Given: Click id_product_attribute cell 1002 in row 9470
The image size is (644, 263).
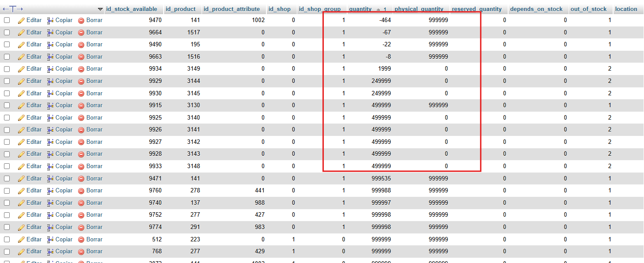Looking at the screenshot, I should pyautogui.click(x=258, y=20).
